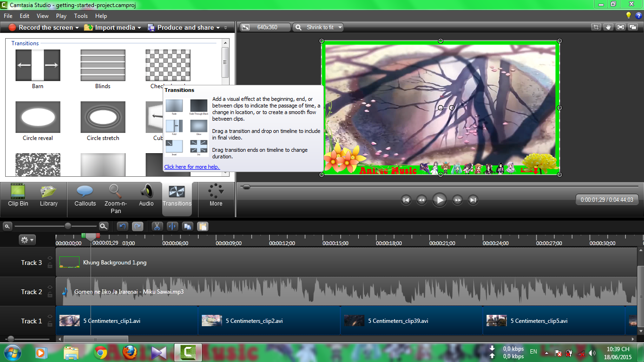Expand Record the screen dropdown arrow
644x362 pixels.
point(77,28)
